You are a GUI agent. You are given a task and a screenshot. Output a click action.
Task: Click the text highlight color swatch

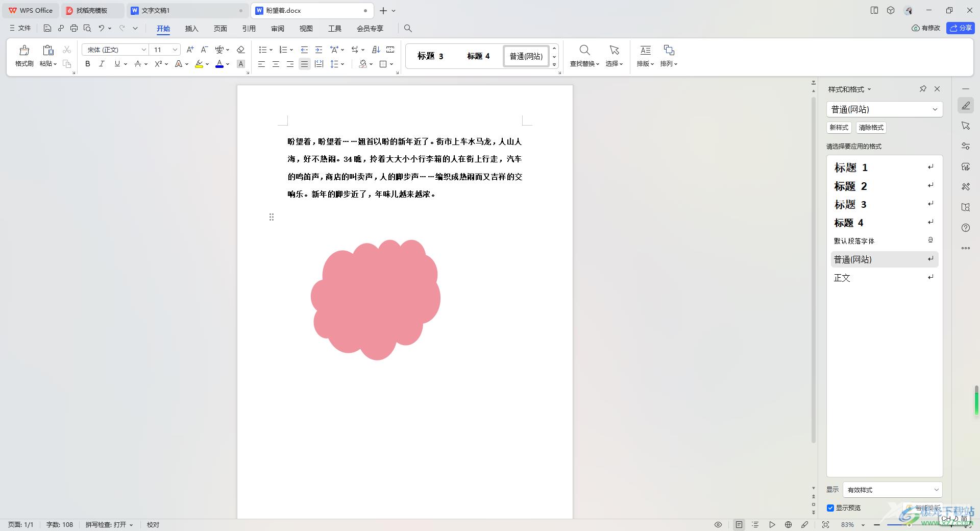(199, 64)
